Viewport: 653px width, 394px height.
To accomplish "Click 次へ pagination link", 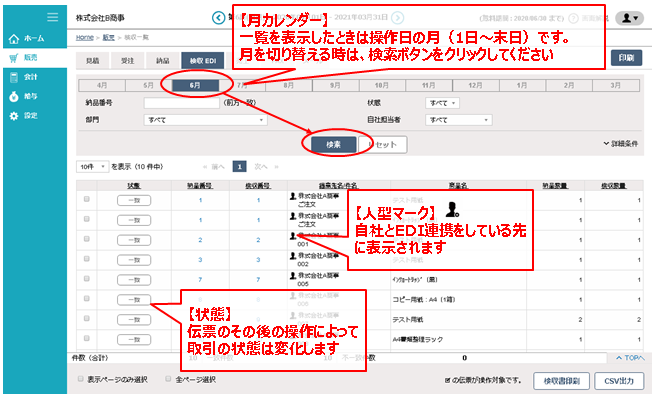I will tap(261, 167).
